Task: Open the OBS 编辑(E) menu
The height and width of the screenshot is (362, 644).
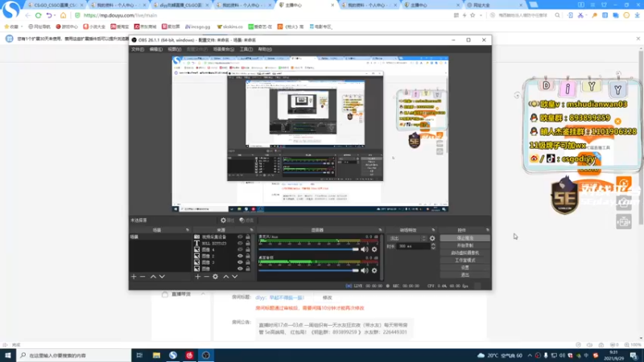Action: tap(155, 49)
